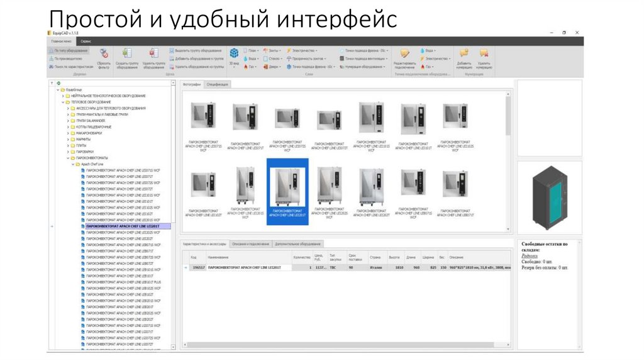Viewport: 644px width, 361px height.
Task: Open Поиск по характеристикам search
Action: pos(71,67)
